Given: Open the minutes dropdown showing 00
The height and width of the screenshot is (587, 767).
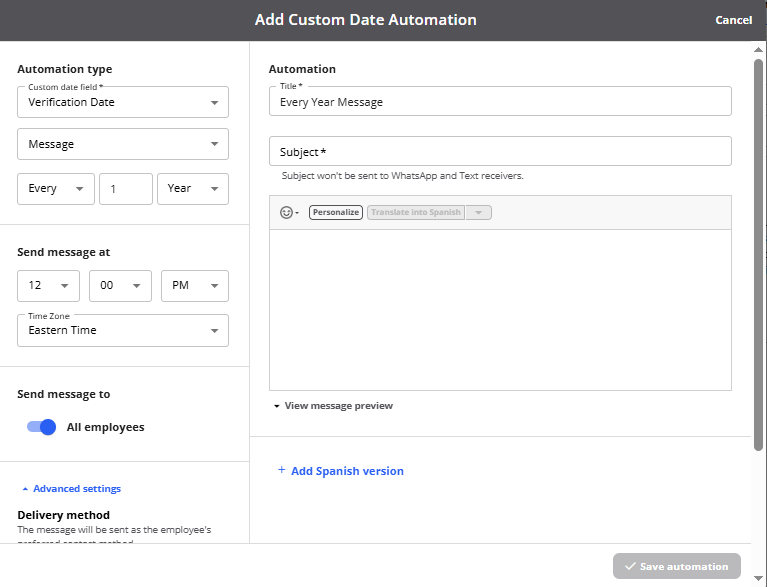Looking at the screenshot, I should 120,286.
